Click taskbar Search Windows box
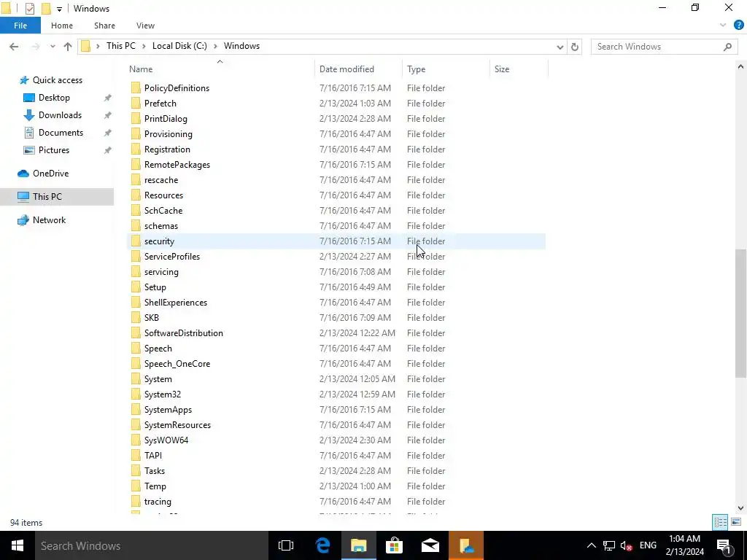The height and width of the screenshot is (560, 747). 151,545
